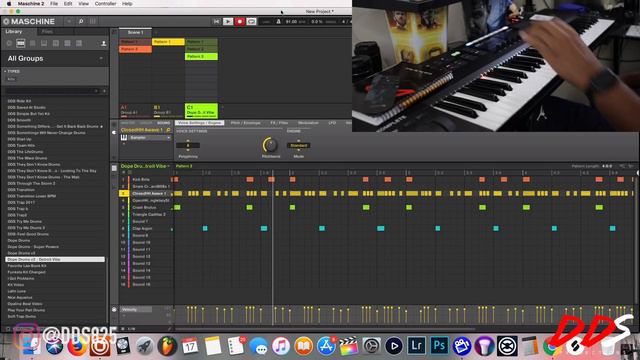Select orange Pattern 2 in group A1
640x360 pixels.
click(135, 49)
